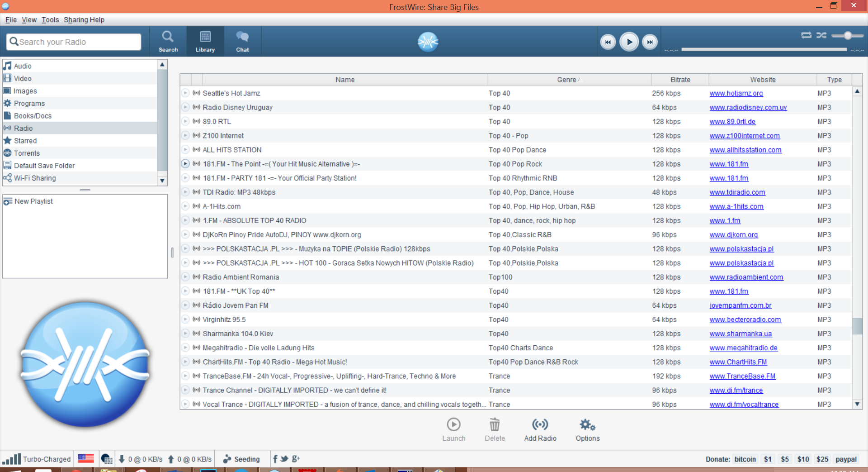Open www.hotjamz.org website link
The height and width of the screenshot is (472, 868).
click(x=736, y=93)
